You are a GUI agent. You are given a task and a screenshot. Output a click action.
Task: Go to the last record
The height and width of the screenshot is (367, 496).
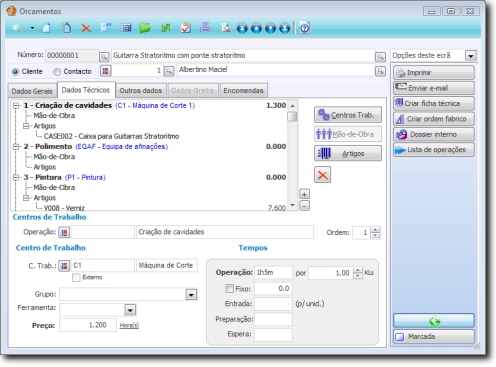coord(284,28)
